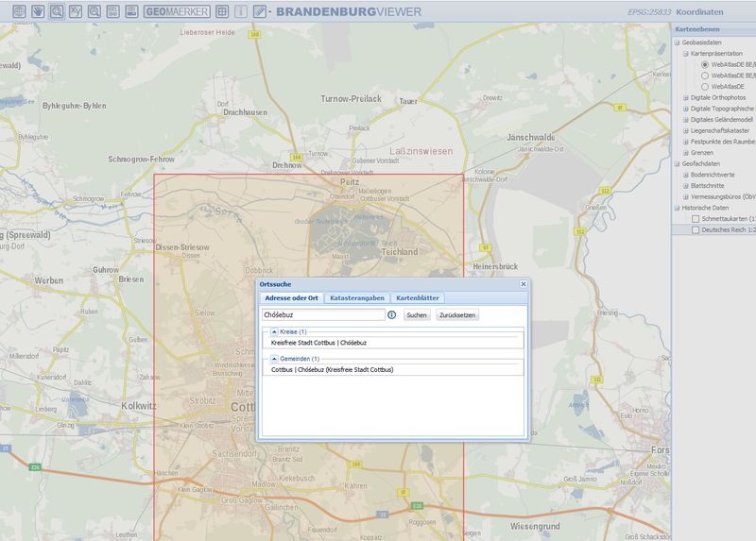Expand Vermessungsbüros node

(x=686, y=196)
